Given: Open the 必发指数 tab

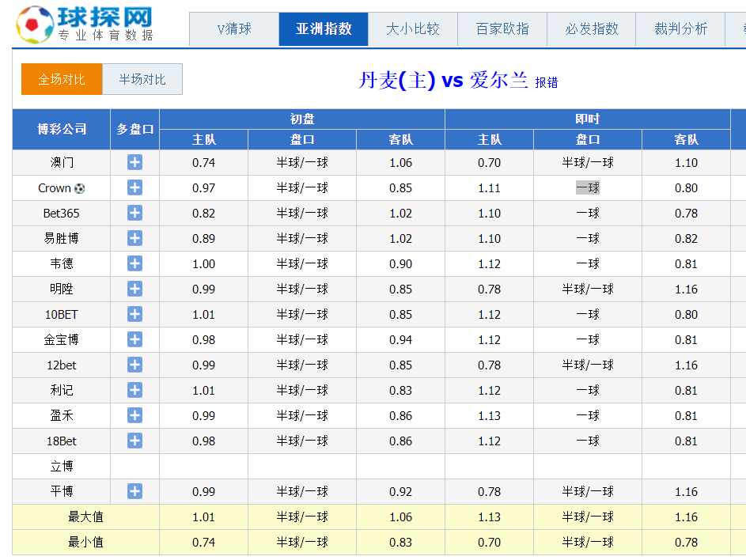Looking at the screenshot, I should point(592,29).
